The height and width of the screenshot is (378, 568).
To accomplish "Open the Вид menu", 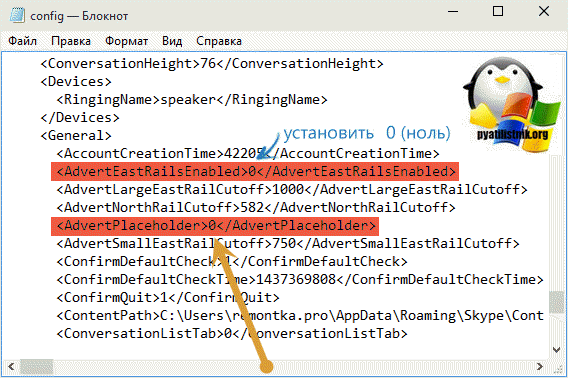I will [172, 41].
